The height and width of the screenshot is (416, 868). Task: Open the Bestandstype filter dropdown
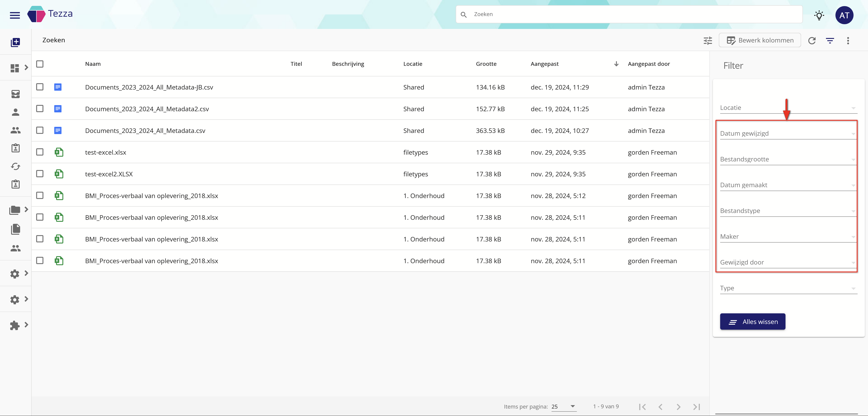788,211
